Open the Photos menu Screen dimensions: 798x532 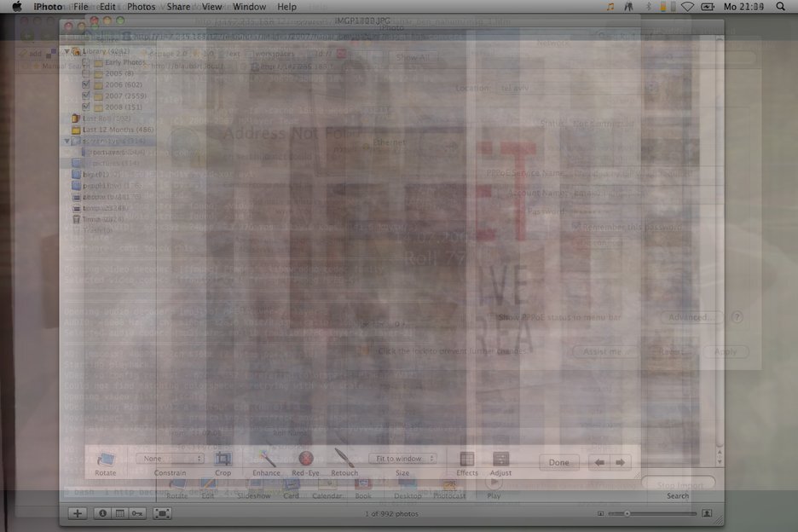tap(141, 7)
